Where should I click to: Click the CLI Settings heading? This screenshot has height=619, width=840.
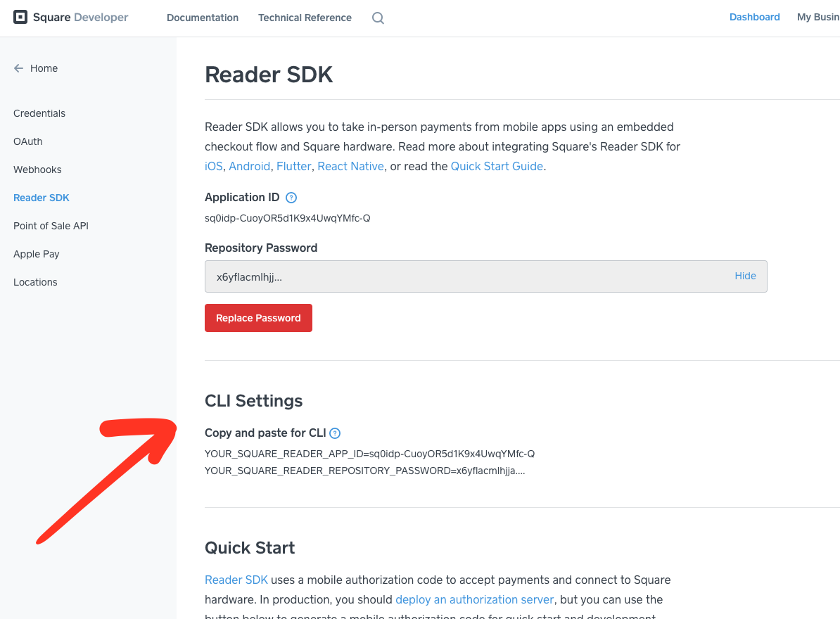click(x=253, y=400)
